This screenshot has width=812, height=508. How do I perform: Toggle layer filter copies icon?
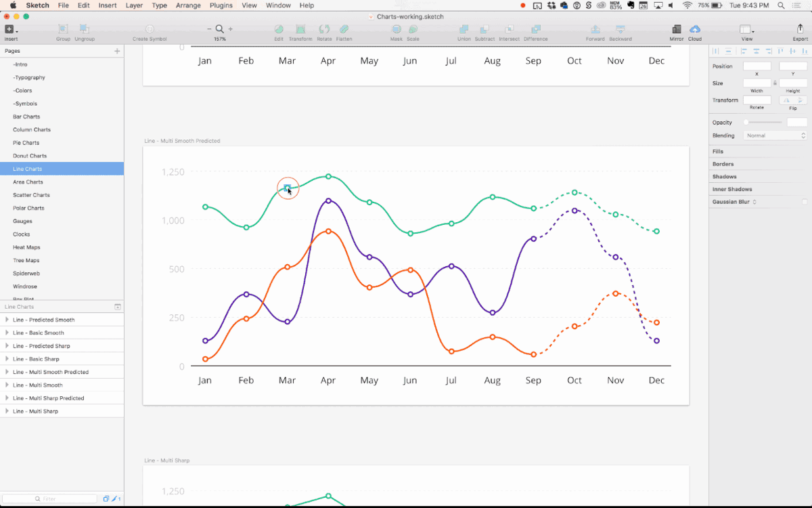click(106, 499)
